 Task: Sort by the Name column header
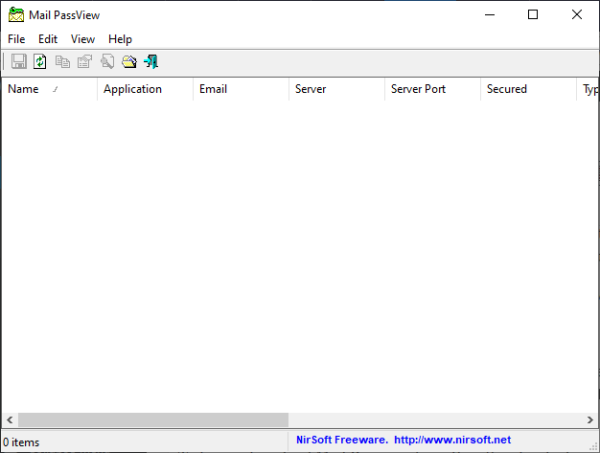[49, 89]
